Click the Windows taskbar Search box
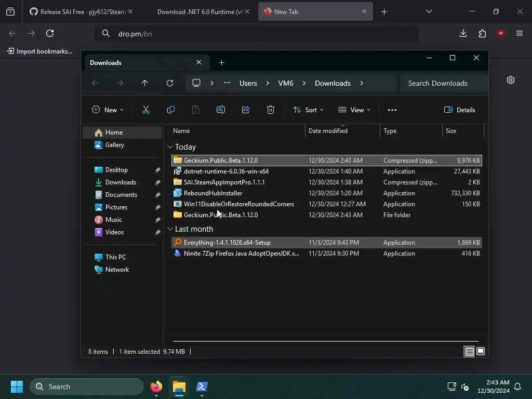This screenshot has width=532, height=399. pos(87,387)
